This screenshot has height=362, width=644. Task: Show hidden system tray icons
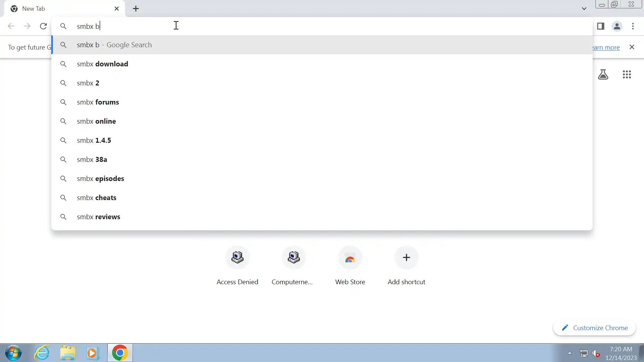pyautogui.click(x=570, y=353)
